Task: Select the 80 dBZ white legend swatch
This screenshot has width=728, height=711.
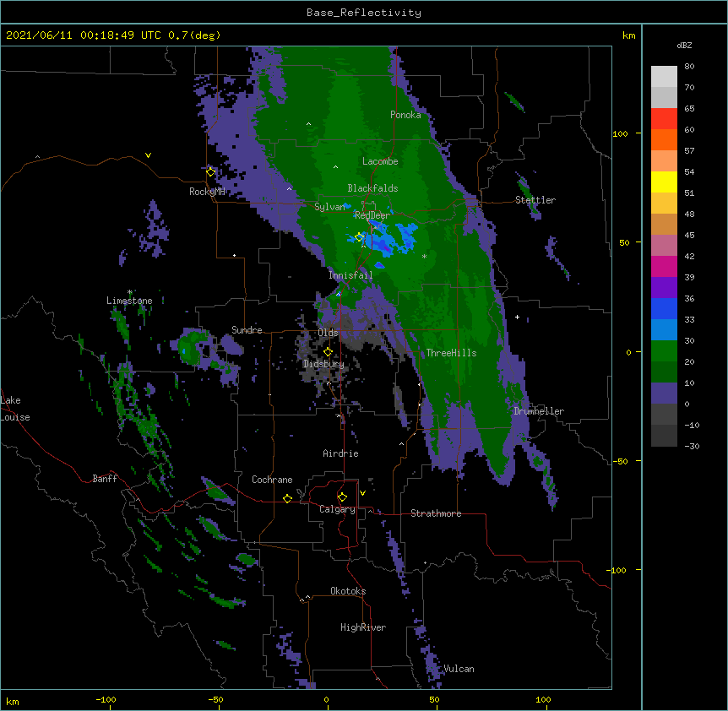Action: coord(664,77)
